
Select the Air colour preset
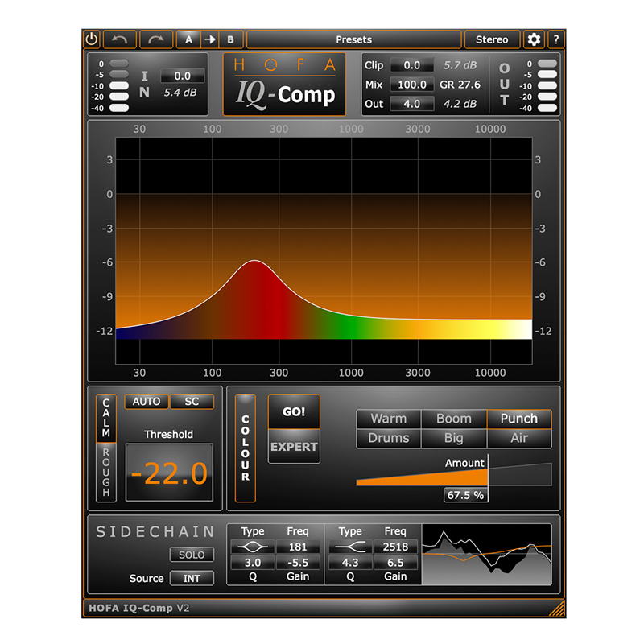[519, 439]
